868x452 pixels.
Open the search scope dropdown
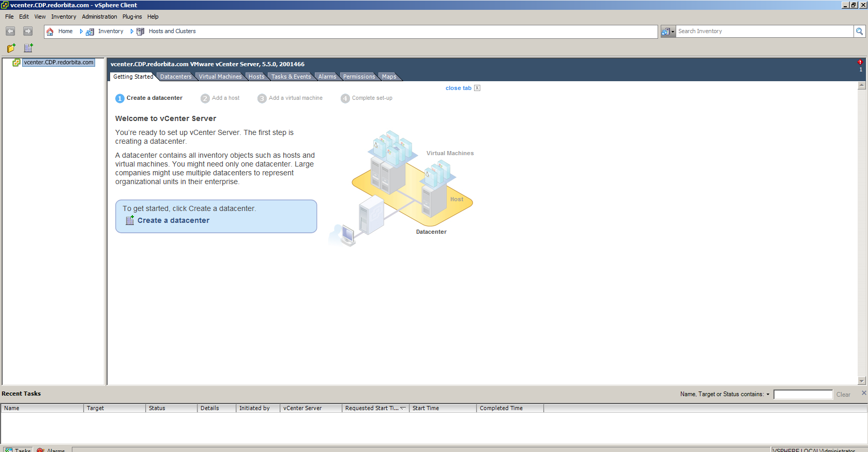tap(668, 32)
